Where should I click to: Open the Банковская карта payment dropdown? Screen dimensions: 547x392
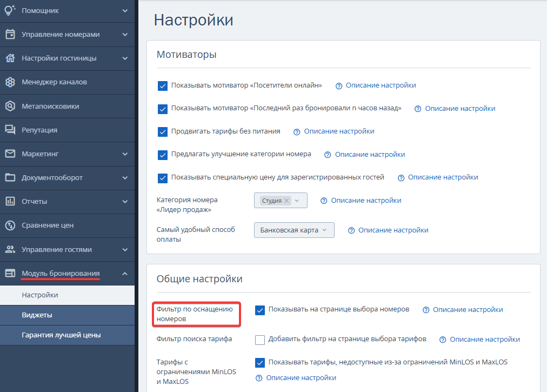(x=294, y=230)
